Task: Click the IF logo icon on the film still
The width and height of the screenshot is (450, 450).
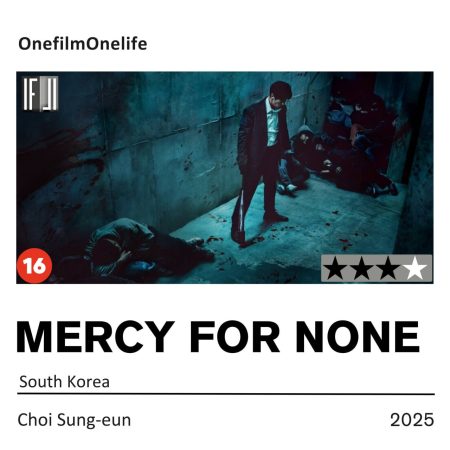Action: click(x=40, y=94)
